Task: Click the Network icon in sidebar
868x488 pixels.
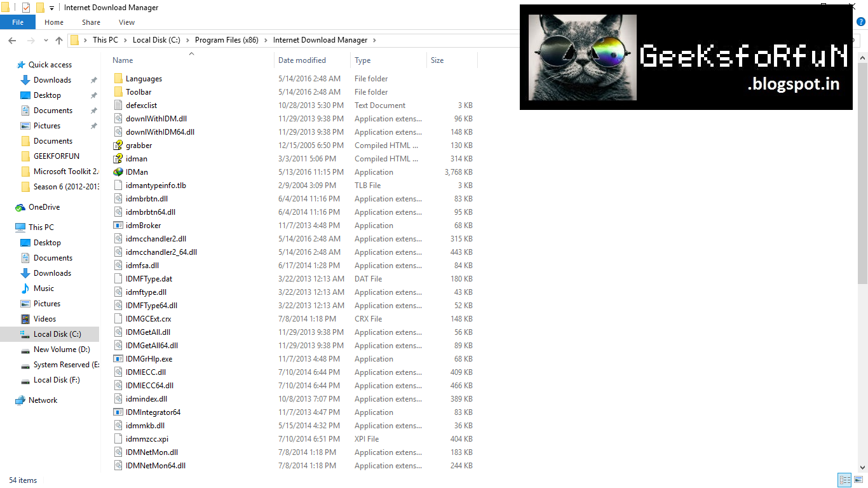Action: (x=20, y=400)
